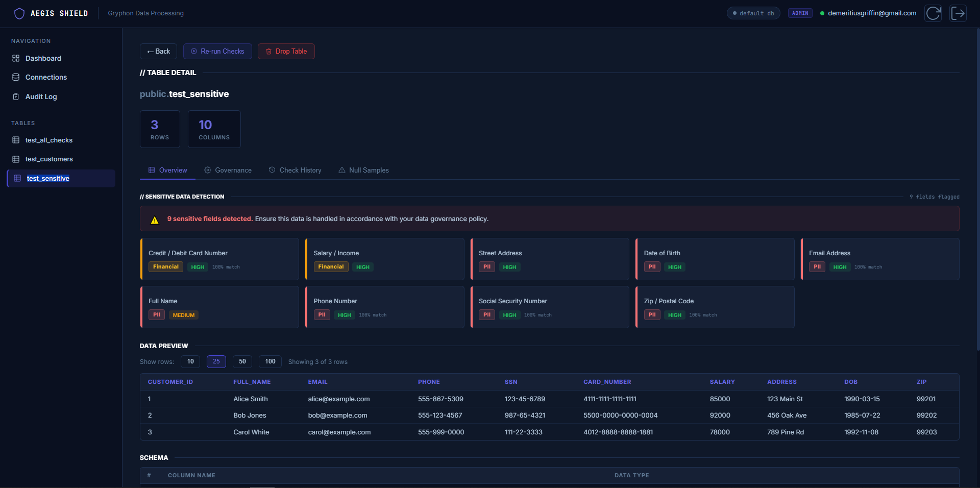The height and width of the screenshot is (488, 980).
Task: Show 50 rows in data preview
Action: [242, 361]
